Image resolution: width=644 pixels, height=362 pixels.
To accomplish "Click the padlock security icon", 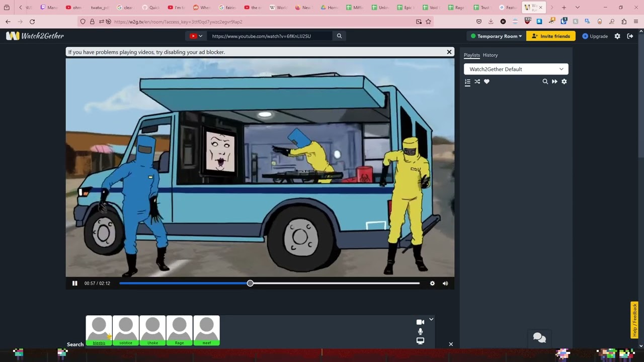I will pyautogui.click(x=92, y=22).
